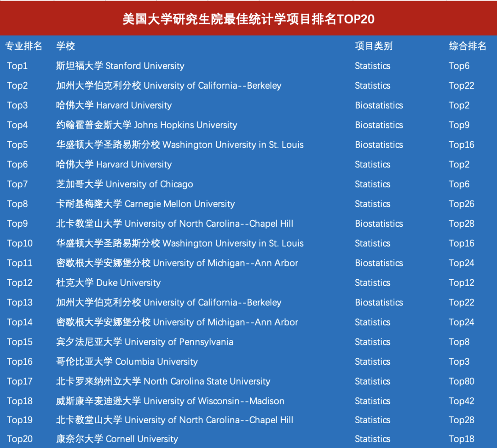Select Carnegie Mellon University cell

click(145, 204)
